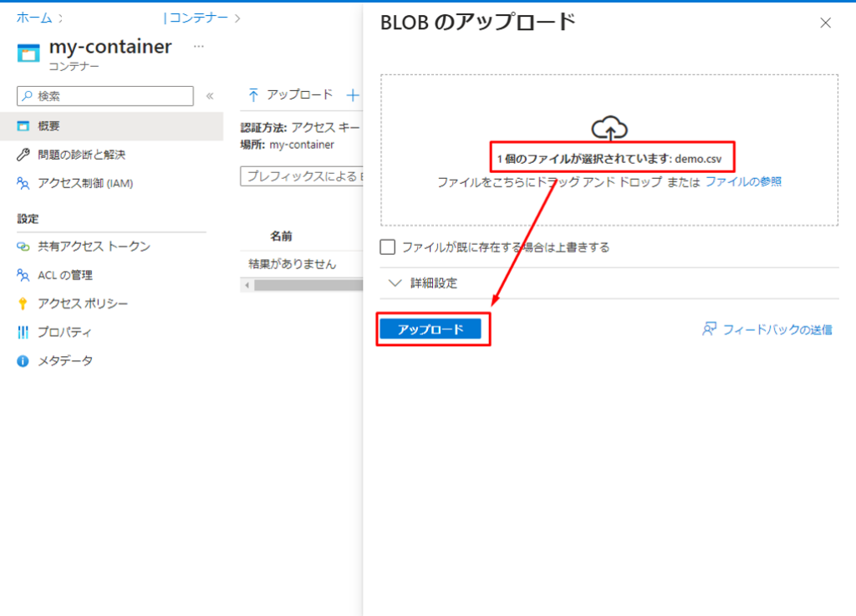Click the horizontal scrollbar left arrow
This screenshot has height=616, width=856.
[247, 285]
